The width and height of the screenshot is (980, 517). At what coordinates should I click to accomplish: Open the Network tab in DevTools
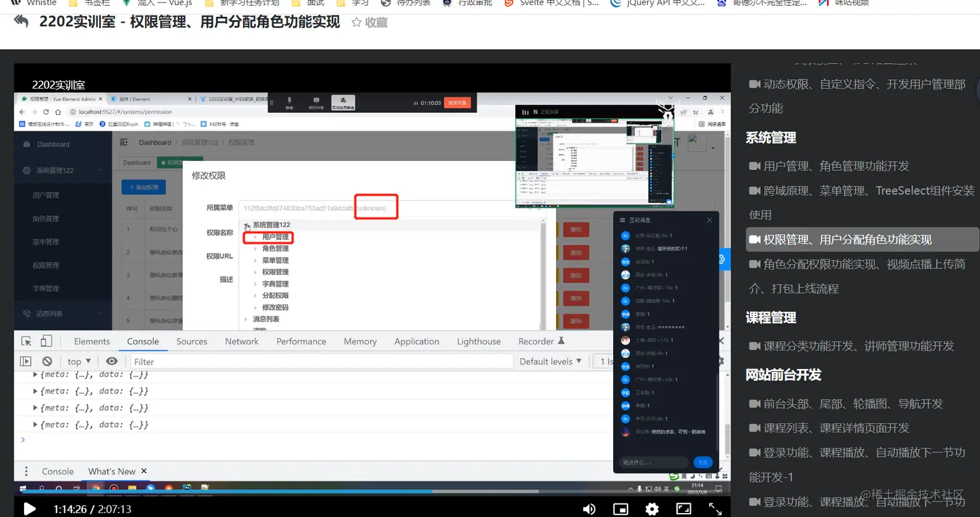[x=242, y=341]
